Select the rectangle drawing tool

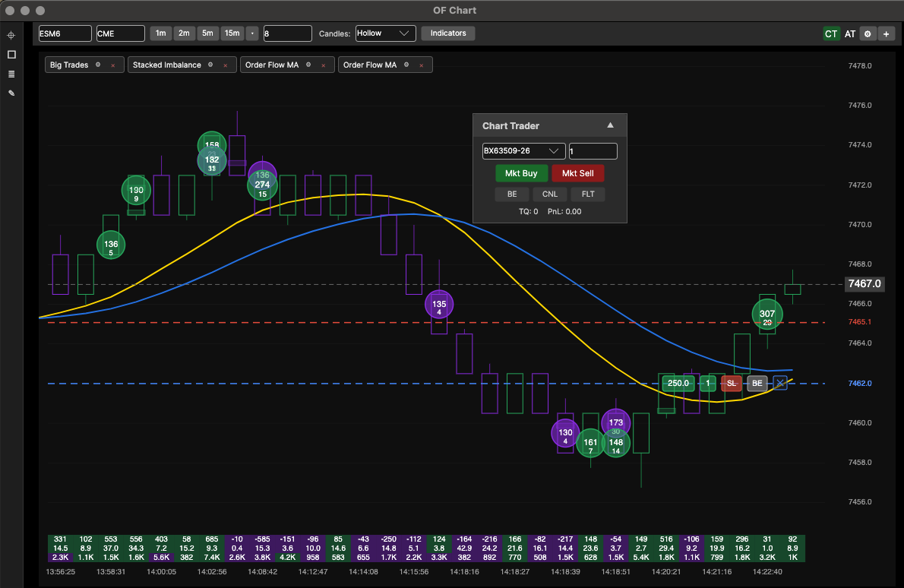11,54
